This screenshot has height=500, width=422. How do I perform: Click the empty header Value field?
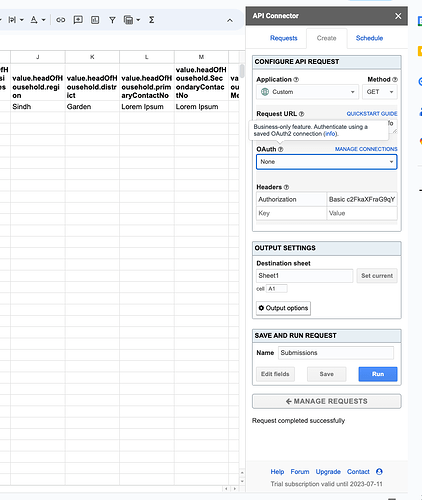pyautogui.click(x=362, y=213)
